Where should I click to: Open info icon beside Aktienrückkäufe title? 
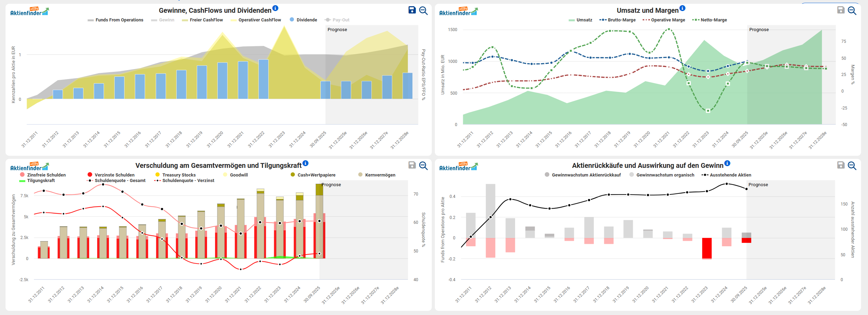(x=727, y=163)
